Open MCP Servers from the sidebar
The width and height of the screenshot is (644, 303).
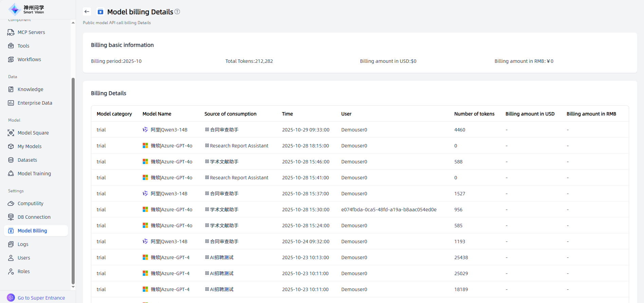31,32
